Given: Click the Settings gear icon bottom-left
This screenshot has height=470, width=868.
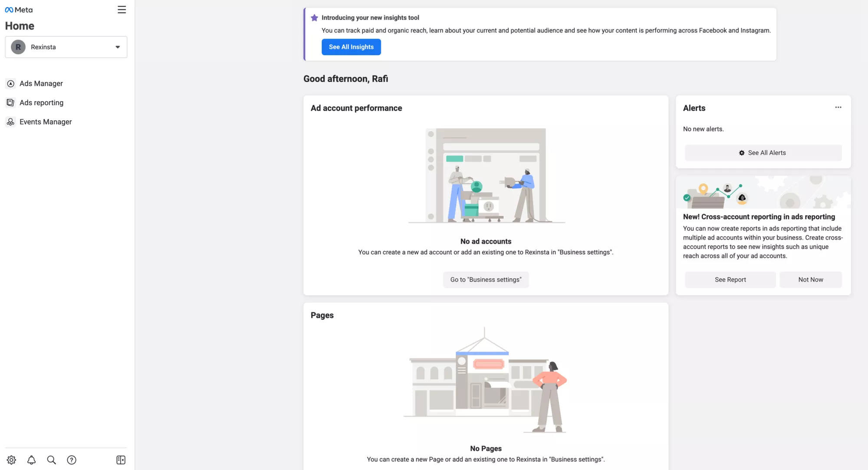Looking at the screenshot, I should coord(10,460).
